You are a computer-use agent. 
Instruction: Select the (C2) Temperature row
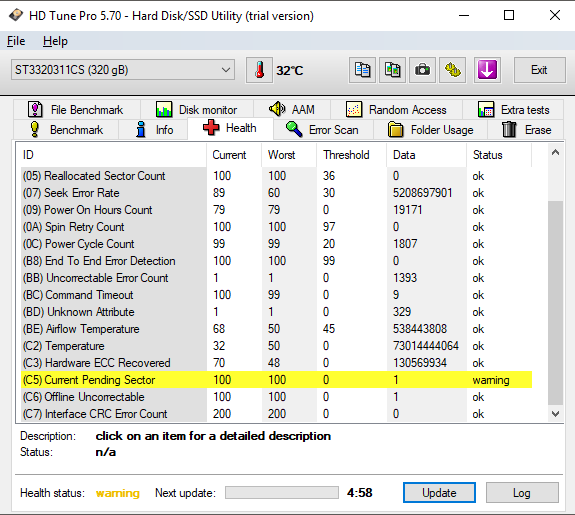point(277,346)
